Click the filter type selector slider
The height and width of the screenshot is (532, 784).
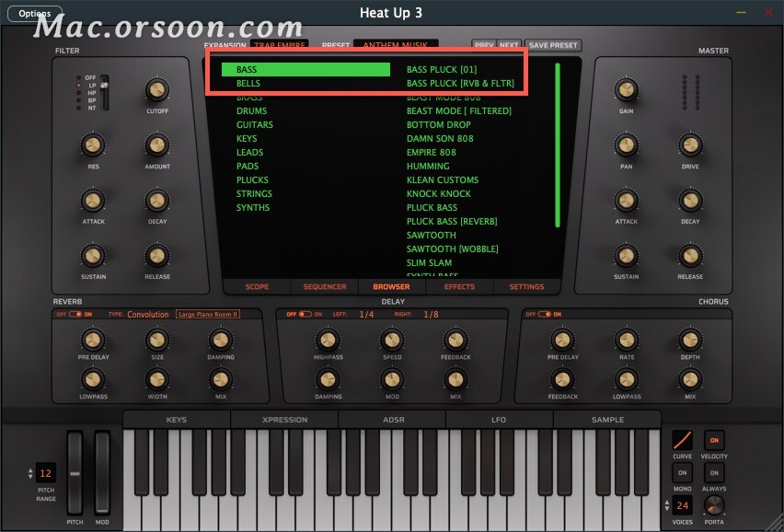tap(105, 92)
